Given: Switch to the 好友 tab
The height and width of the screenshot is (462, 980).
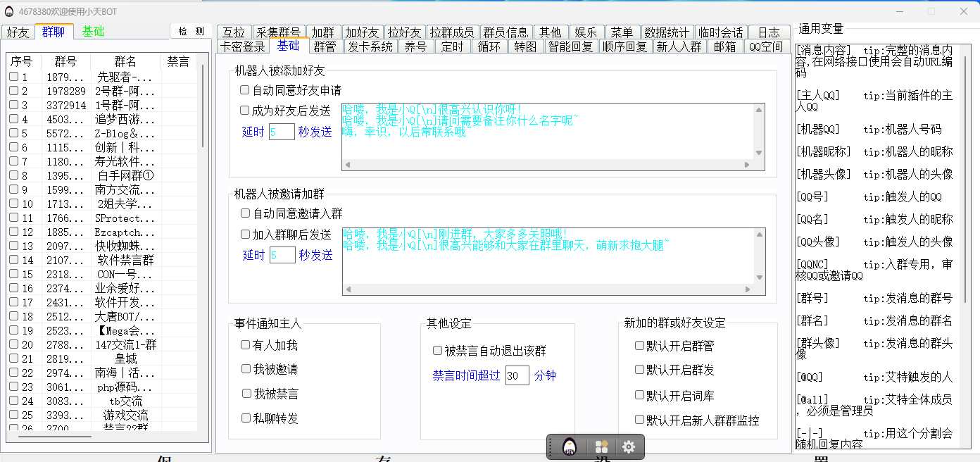Looking at the screenshot, I should tap(18, 32).
